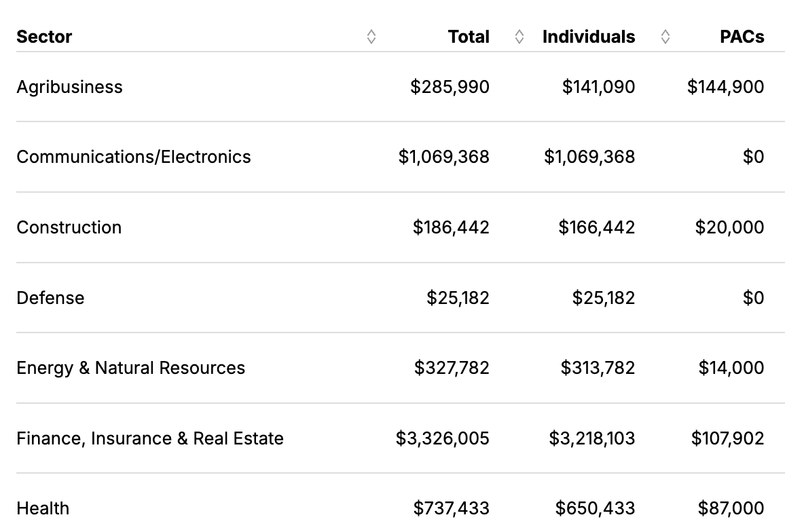Click the Total column header

[x=469, y=37]
